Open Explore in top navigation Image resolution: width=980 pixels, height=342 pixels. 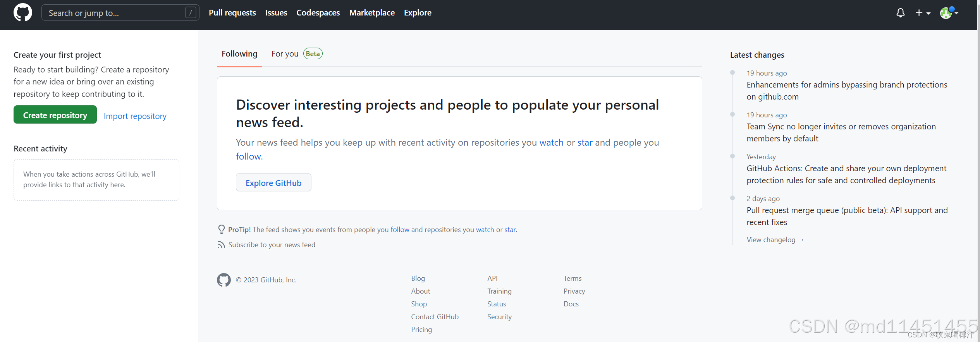[x=418, y=13]
